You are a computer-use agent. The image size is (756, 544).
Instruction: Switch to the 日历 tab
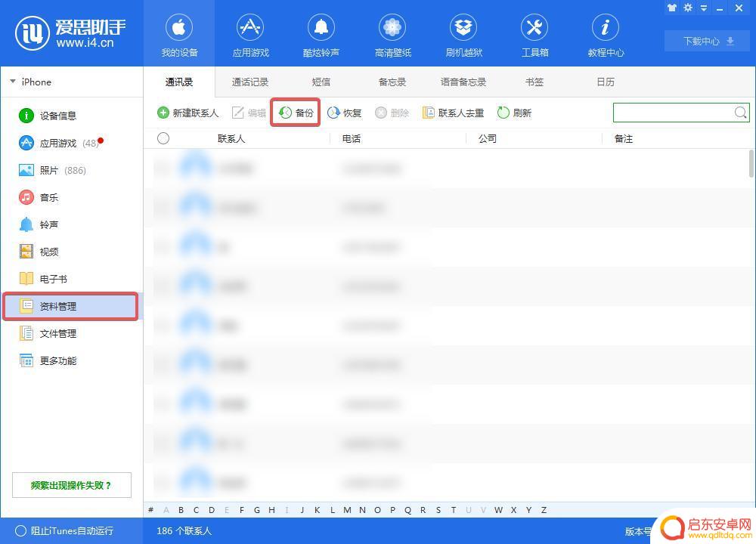tap(606, 82)
